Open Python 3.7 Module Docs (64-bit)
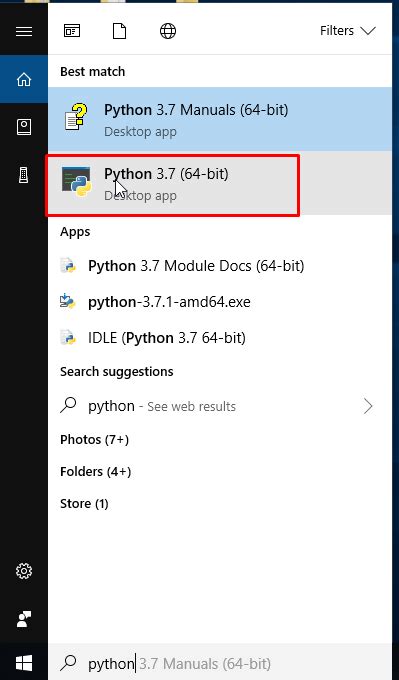Image resolution: width=399 pixels, height=680 pixels. click(x=220, y=265)
